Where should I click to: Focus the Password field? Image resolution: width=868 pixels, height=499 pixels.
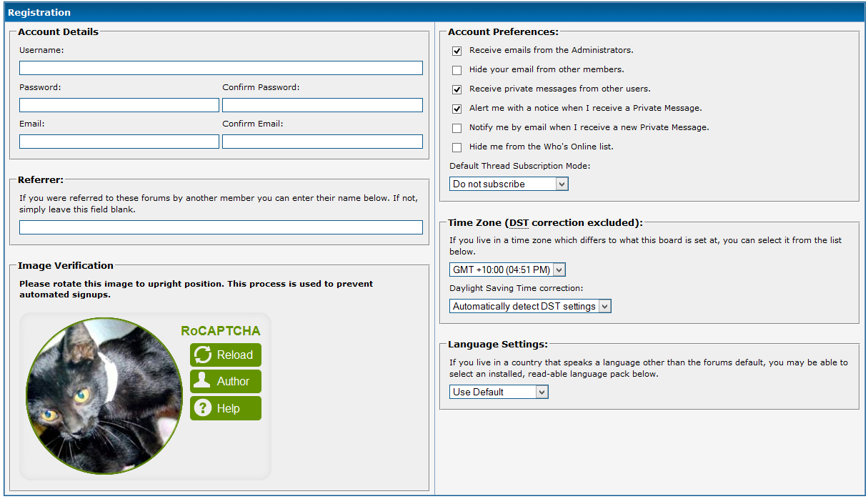click(x=119, y=105)
